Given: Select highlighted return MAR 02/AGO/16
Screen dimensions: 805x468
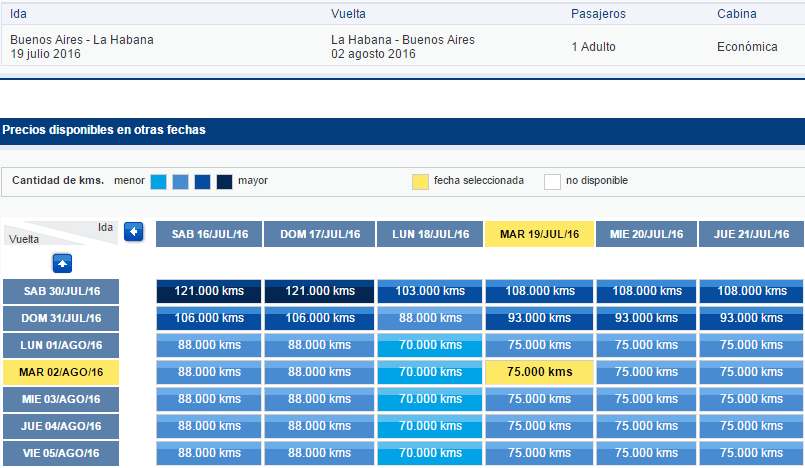Looking at the screenshot, I should tap(61, 372).
